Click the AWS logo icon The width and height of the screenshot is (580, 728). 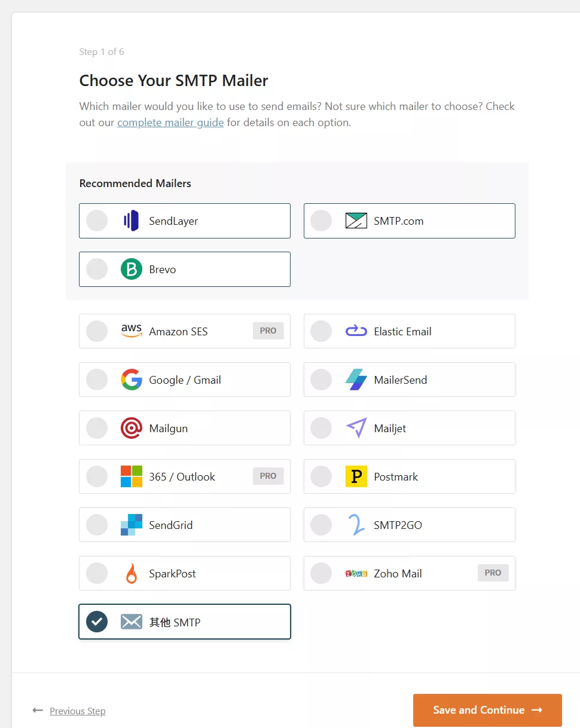pyautogui.click(x=131, y=331)
